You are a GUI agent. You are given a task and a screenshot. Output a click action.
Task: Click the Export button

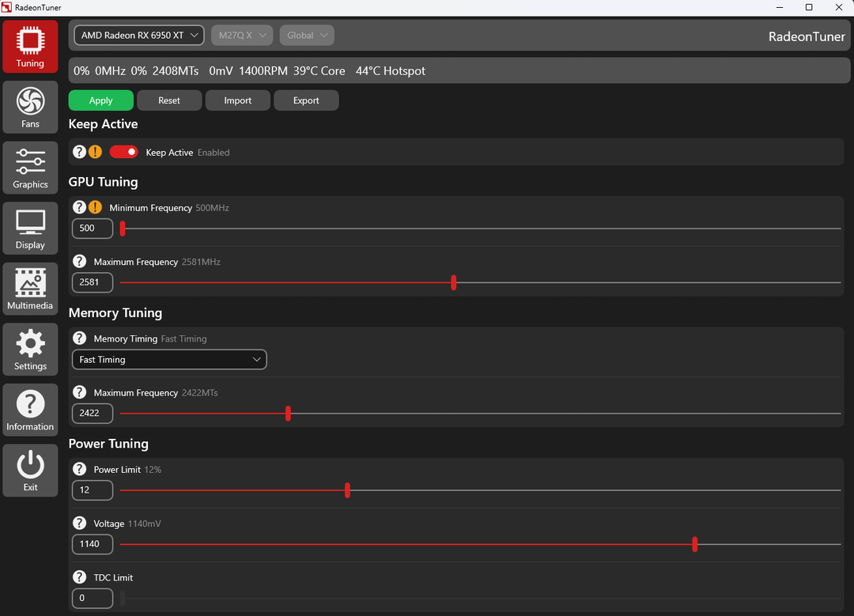pos(306,100)
